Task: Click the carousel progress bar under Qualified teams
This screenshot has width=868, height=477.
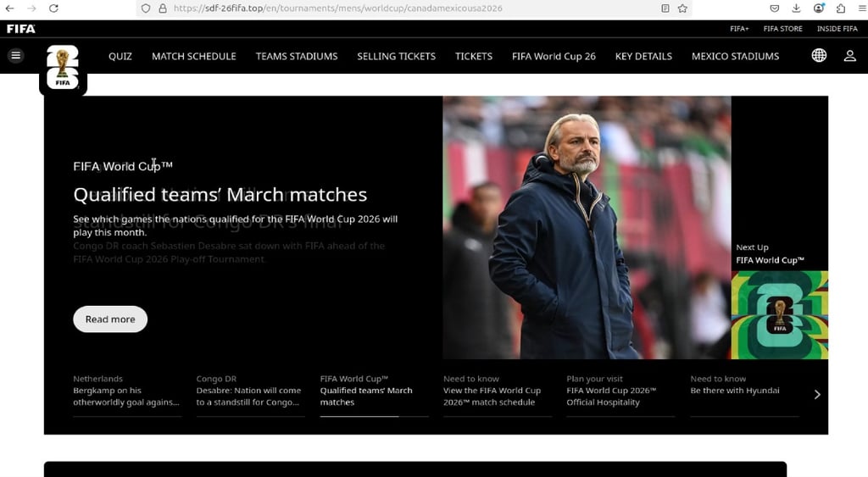Action: tap(374, 416)
